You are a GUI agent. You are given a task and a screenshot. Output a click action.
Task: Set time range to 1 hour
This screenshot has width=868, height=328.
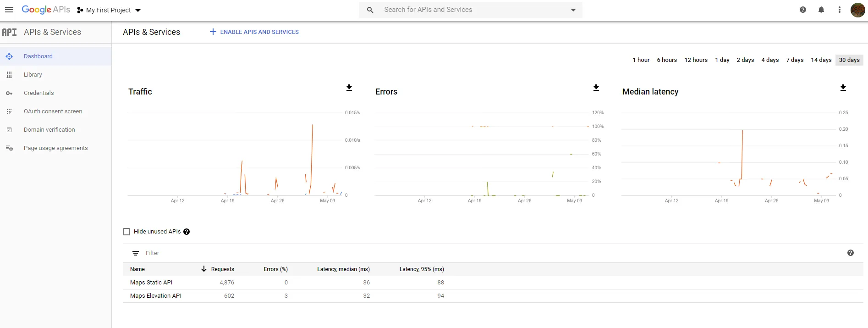point(641,60)
